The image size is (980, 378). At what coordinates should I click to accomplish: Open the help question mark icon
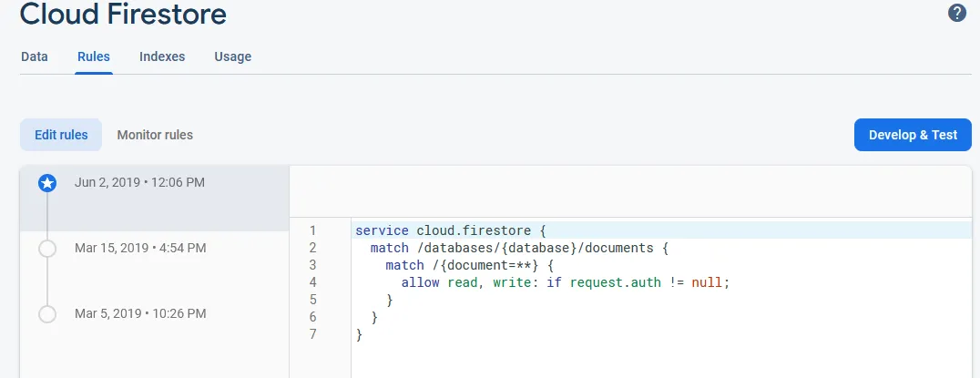point(957,13)
